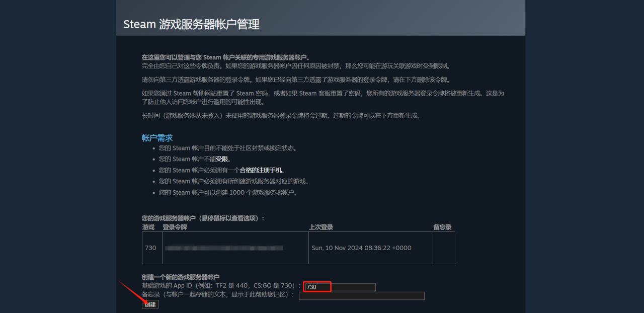Click the 您的游戏服务器帐户 table caption
This screenshot has width=644, height=313.
[x=203, y=218]
